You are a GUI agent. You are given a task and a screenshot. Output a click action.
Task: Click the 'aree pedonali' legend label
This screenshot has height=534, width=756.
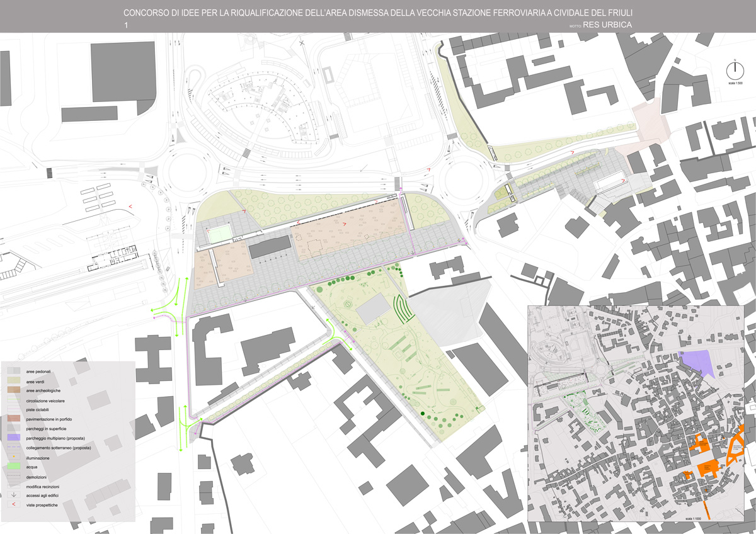pyautogui.click(x=38, y=372)
